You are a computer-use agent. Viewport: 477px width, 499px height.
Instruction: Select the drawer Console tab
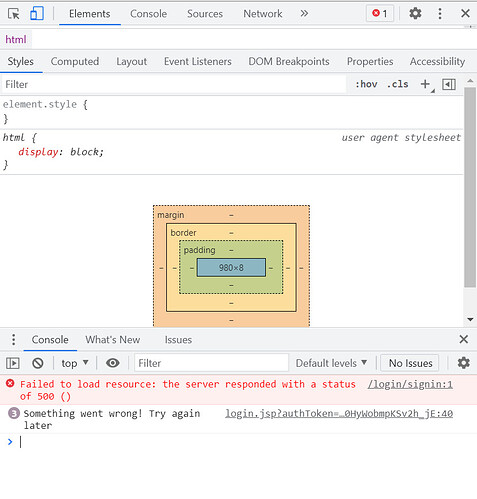pos(50,340)
